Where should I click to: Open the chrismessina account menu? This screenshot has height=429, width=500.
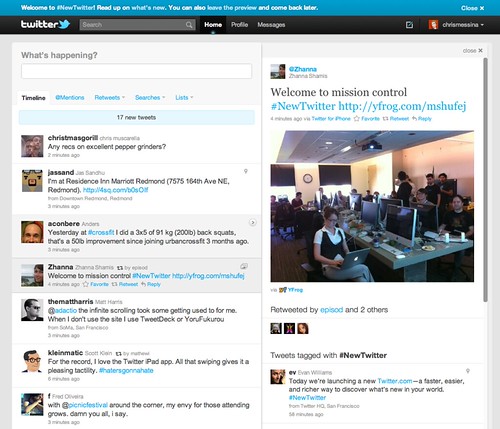click(456, 25)
